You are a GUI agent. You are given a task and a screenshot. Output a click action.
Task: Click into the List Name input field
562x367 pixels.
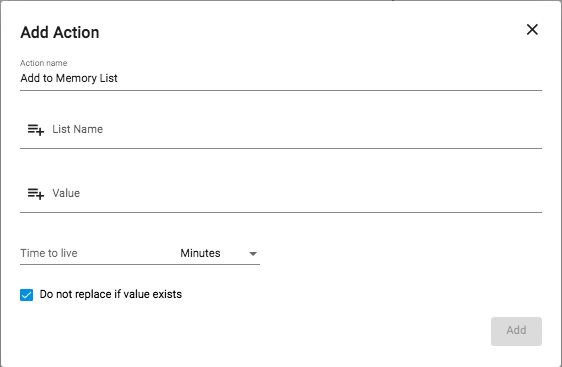pos(281,129)
